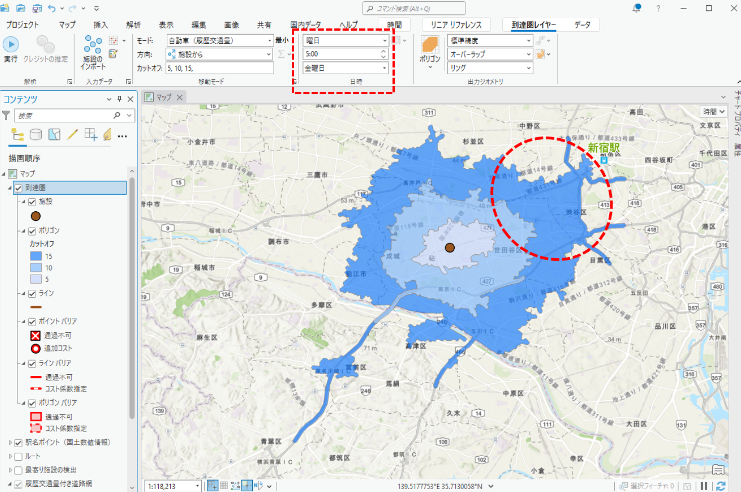This screenshot has height=492, width=741.
Task: Pause map drawing in the status bar
Action: (704, 486)
